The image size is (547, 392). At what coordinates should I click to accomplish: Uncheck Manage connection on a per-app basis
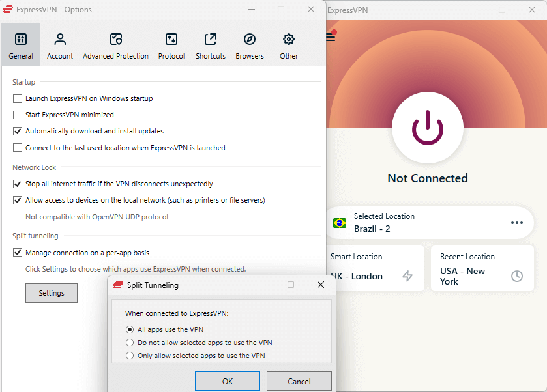18,253
